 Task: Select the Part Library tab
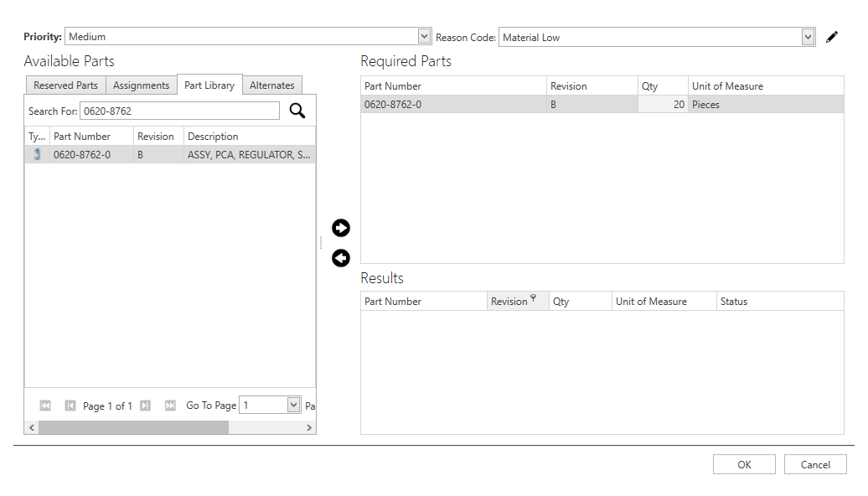click(209, 85)
